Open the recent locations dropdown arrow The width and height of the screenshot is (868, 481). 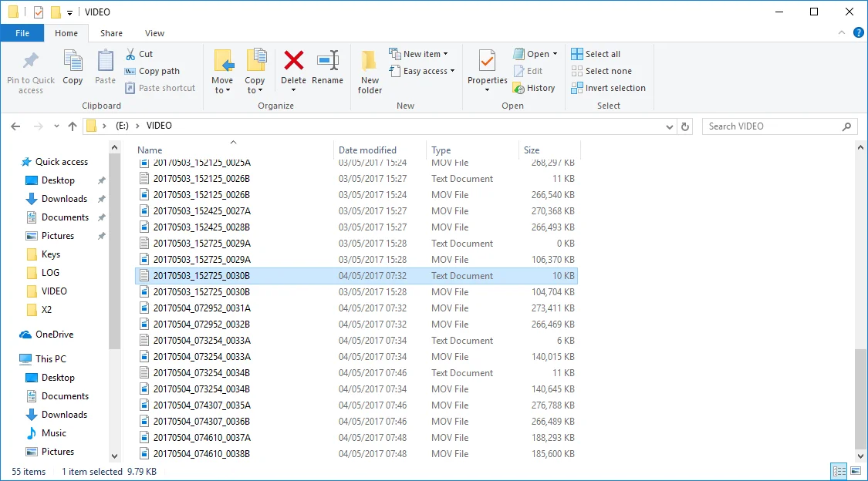(56, 126)
